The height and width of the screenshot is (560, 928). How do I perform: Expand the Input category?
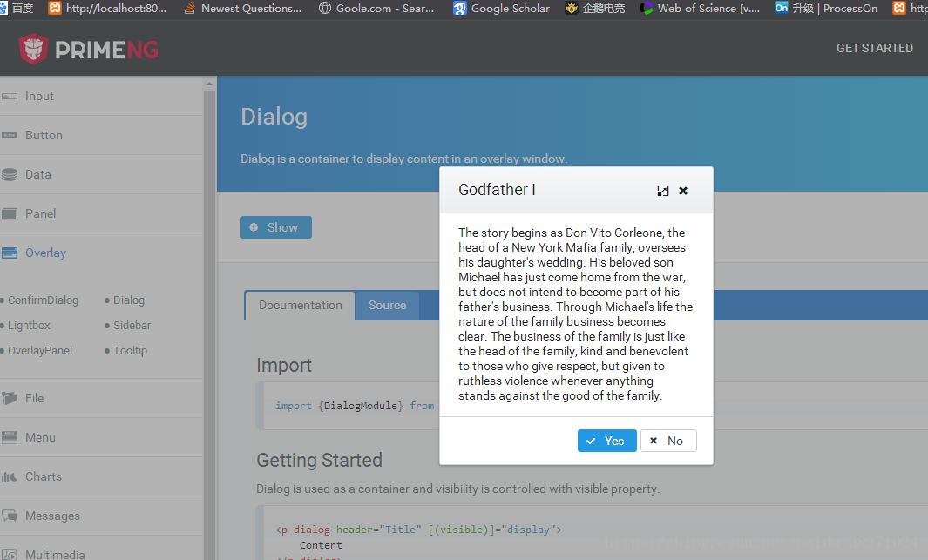pyautogui.click(x=101, y=96)
